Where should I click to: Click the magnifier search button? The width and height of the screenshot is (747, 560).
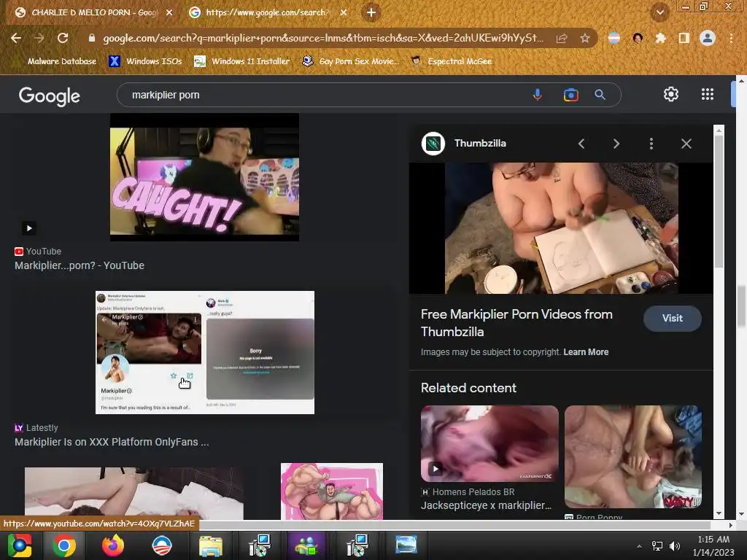tap(600, 95)
